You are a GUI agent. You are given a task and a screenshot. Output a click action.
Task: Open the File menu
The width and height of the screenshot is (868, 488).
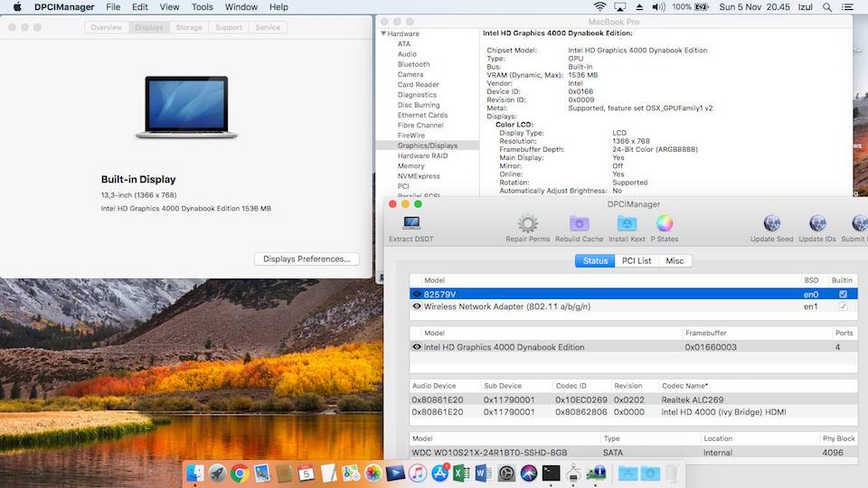tap(113, 7)
